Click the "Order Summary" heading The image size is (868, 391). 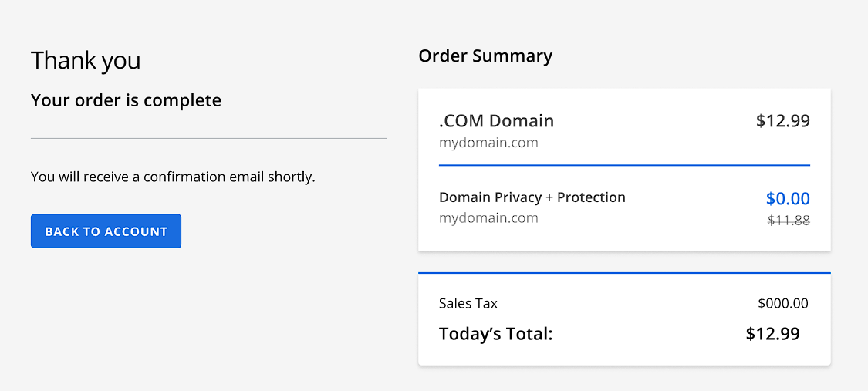click(485, 56)
